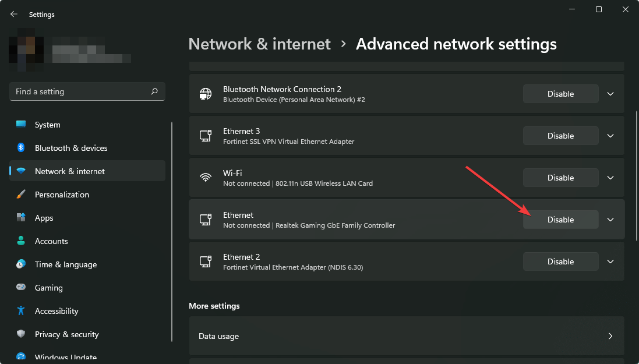Screen dimensions: 639x364
Task: Select Gaming in the sidebar
Action: click(48, 288)
